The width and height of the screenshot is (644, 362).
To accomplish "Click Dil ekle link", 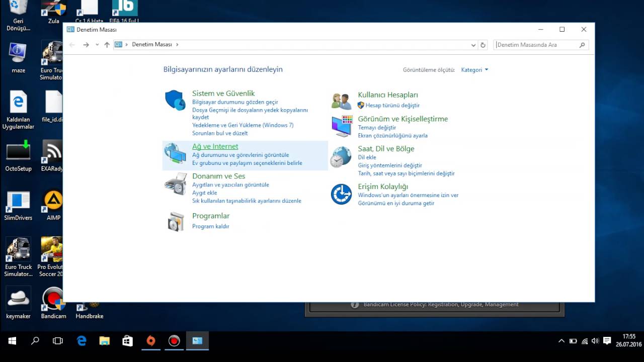I will tap(367, 157).
